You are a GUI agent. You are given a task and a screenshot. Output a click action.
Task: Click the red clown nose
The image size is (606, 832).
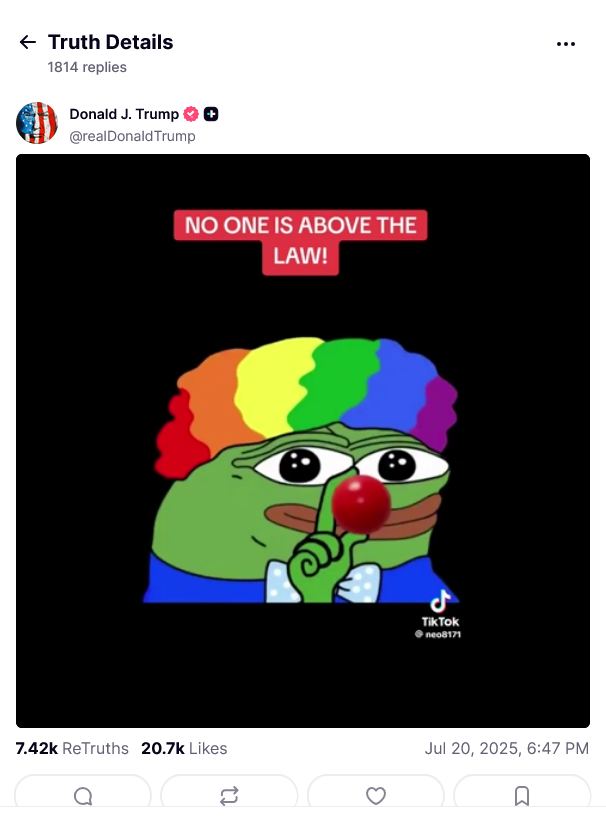point(361,504)
